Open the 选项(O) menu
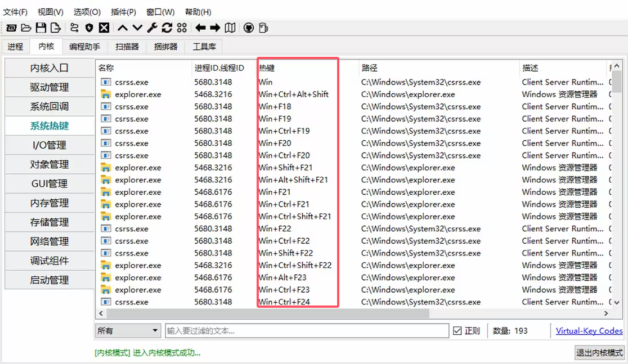628x364 pixels. tap(87, 12)
